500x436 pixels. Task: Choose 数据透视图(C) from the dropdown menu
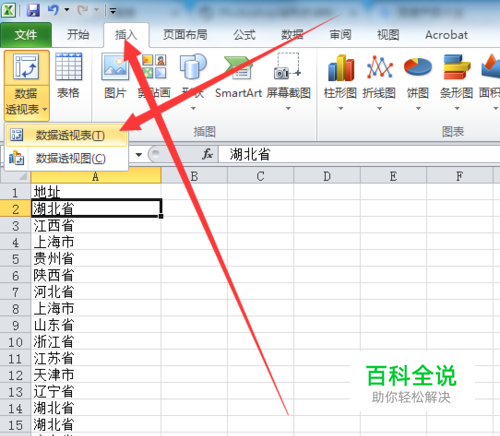[66, 158]
